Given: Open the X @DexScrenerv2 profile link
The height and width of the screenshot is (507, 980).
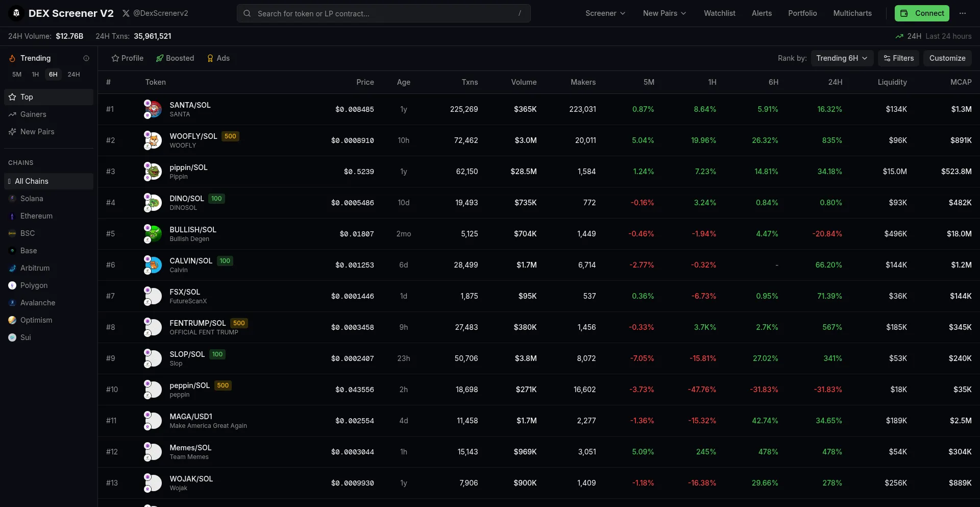Looking at the screenshot, I should coord(155,13).
